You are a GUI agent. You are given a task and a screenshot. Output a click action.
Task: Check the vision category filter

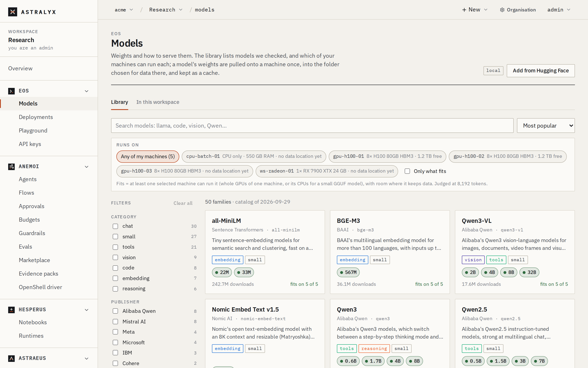point(115,258)
